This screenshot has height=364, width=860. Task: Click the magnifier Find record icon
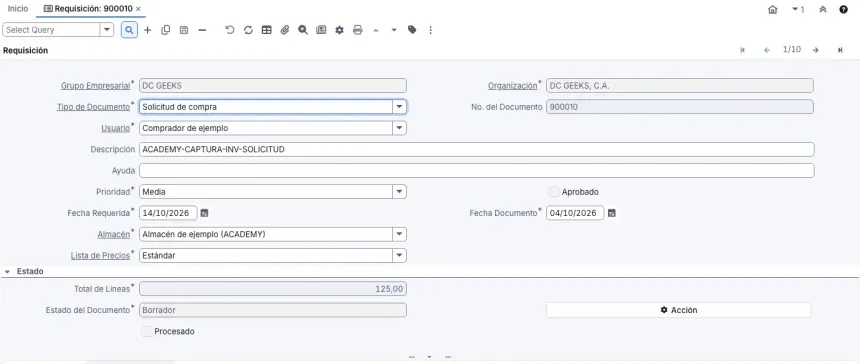(x=129, y=30)
